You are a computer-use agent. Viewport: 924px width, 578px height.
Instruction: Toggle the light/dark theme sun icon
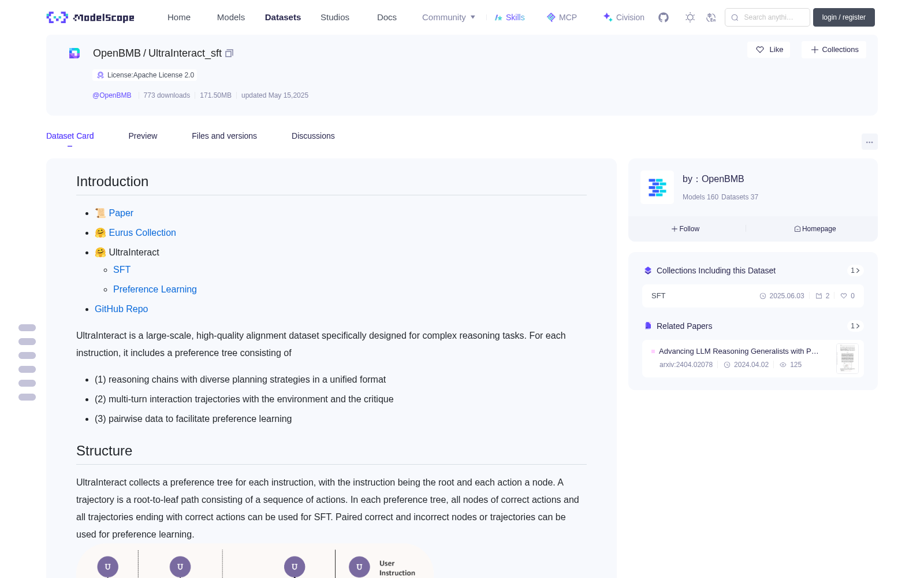[x=690, y=17]
